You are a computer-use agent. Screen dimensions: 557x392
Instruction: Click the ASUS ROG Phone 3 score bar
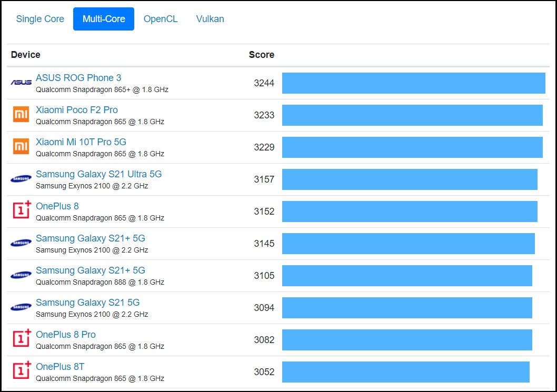click(x=413, y=83)
